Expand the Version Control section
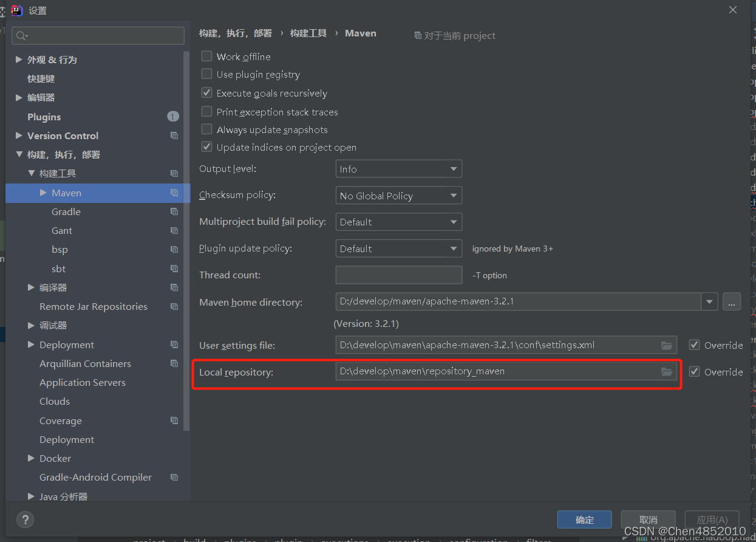The height and width of the screenshot is (542, 756). (19, 135)
